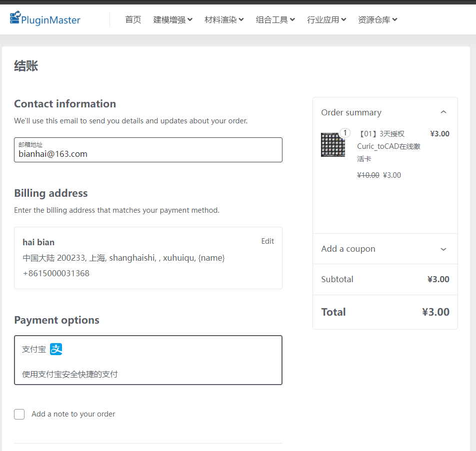Click the Alipay logo icon

click(56, 349)
